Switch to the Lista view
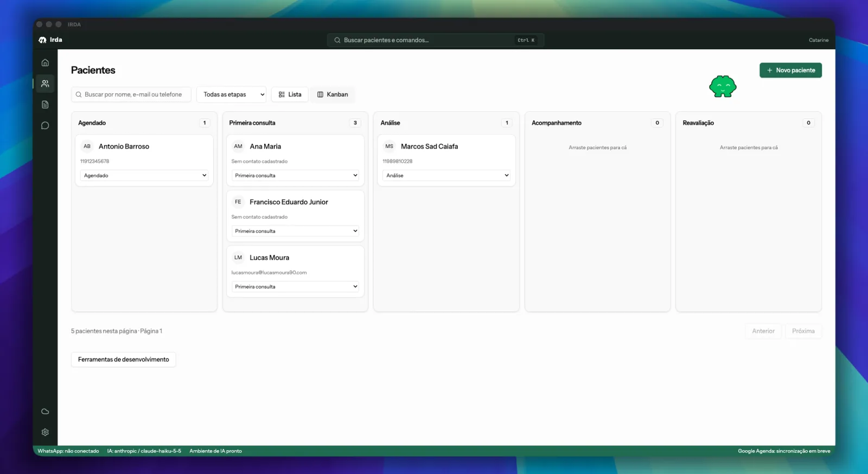The image size is (868, 474). click(x=290, y=94)
